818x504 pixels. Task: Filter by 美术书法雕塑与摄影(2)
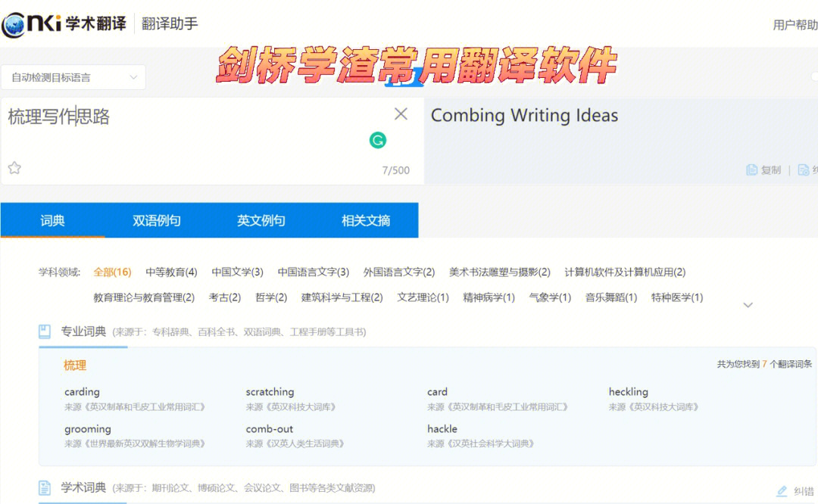pos(500,272)
